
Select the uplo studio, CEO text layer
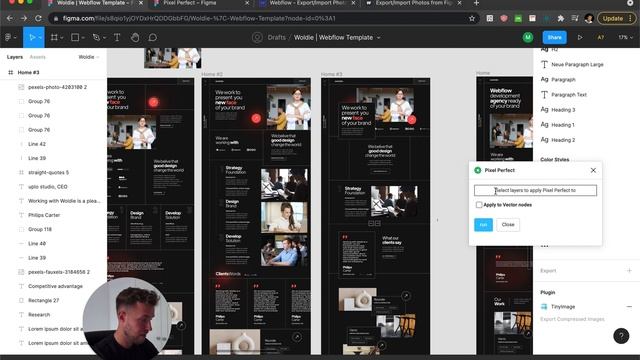(x=47, y=187)
